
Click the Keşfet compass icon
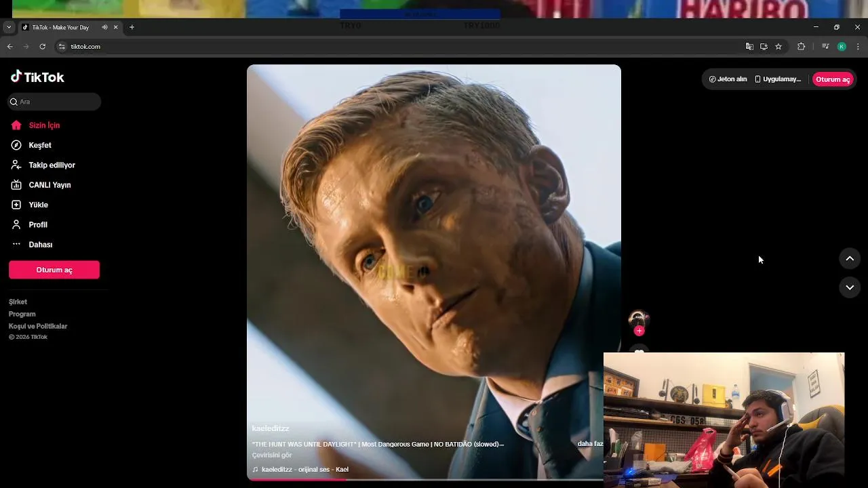click(x=16, y=145)
